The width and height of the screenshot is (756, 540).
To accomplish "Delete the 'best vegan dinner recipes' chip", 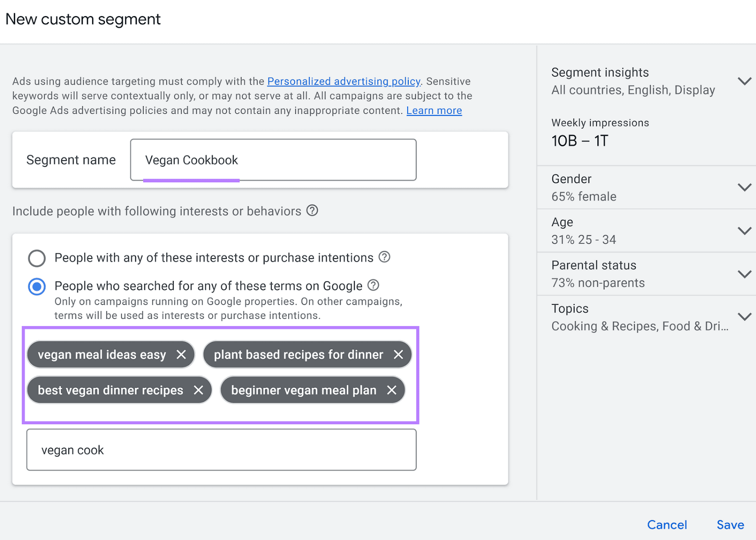I will (198, 390).
